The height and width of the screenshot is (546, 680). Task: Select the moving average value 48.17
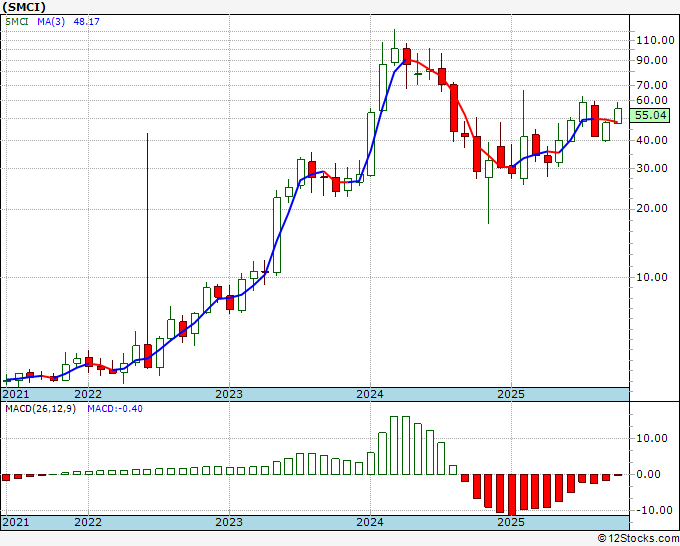(86, 21)
